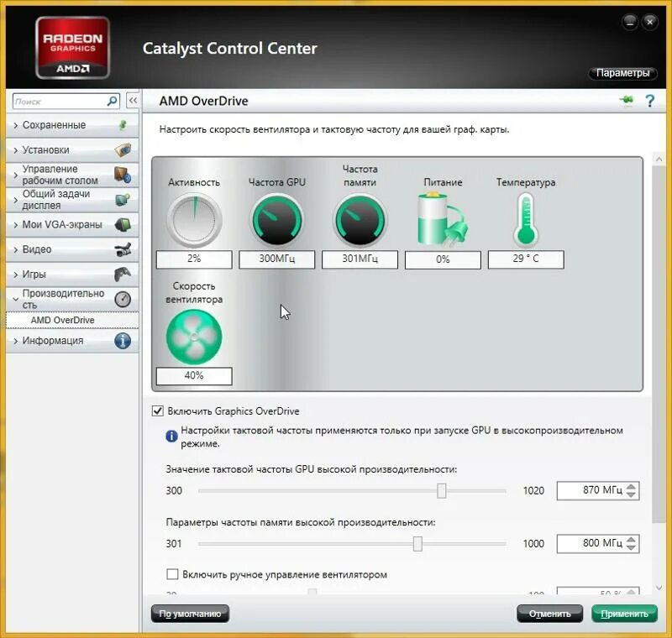Click the Производительность gauge icon
This screenshot has width=672, height=638.
pyautogui.click(x=123, y=299)
